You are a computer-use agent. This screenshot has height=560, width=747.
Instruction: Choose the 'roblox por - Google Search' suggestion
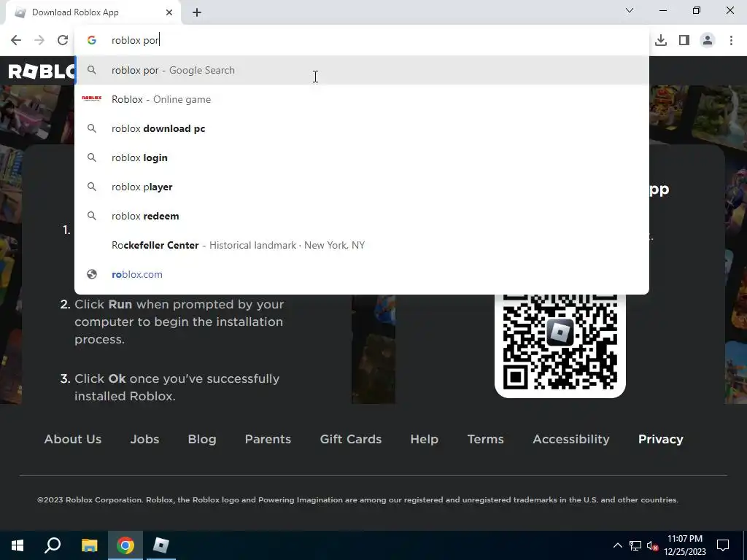[362, 70]
